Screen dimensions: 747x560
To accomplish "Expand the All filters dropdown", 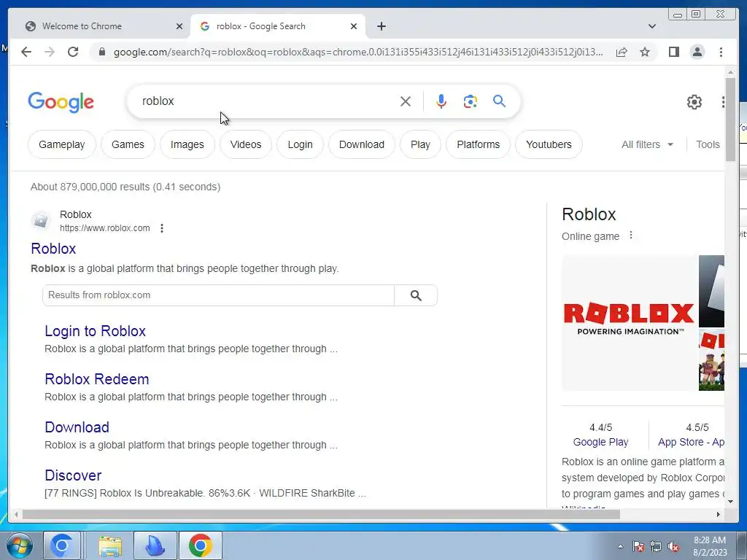I will (648, 144).
